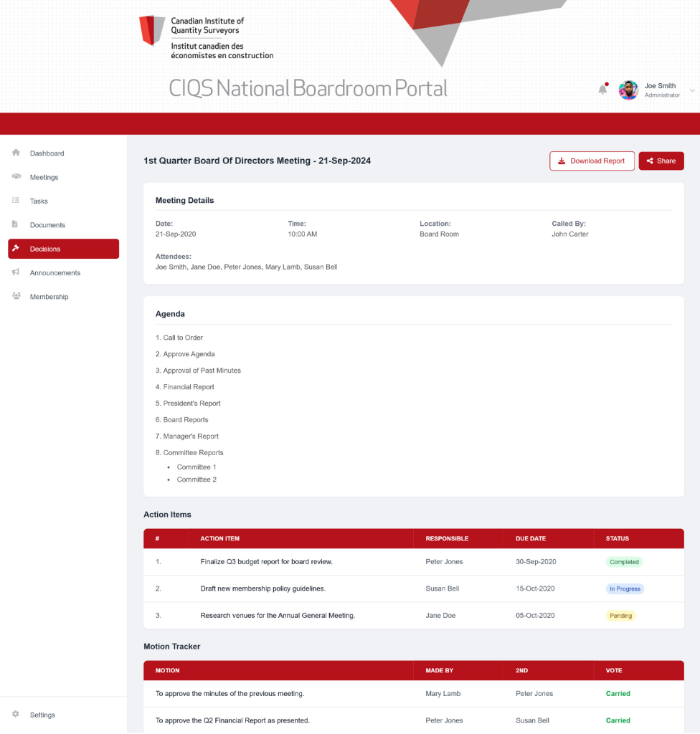Click the red Share button

click(x=661, y=161)
